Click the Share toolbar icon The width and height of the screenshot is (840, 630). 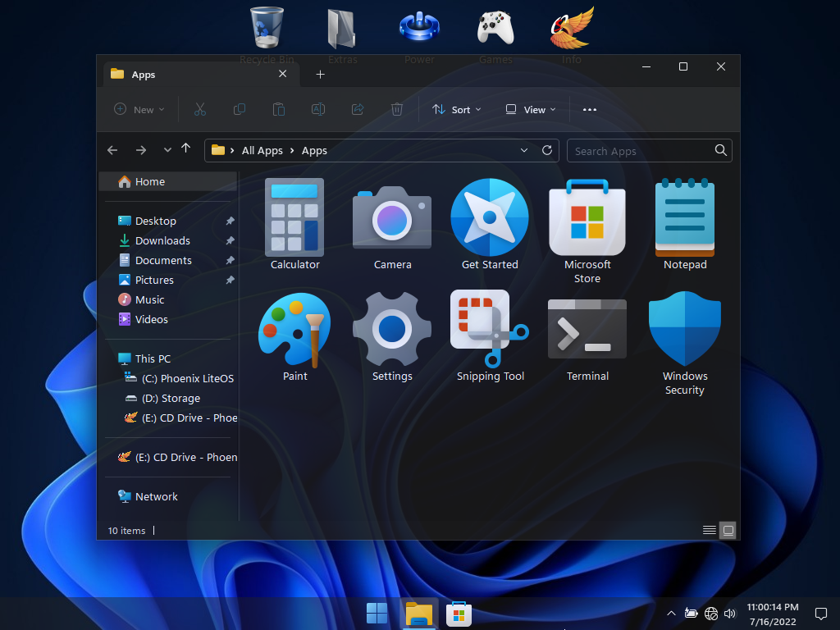coord(358,109)
